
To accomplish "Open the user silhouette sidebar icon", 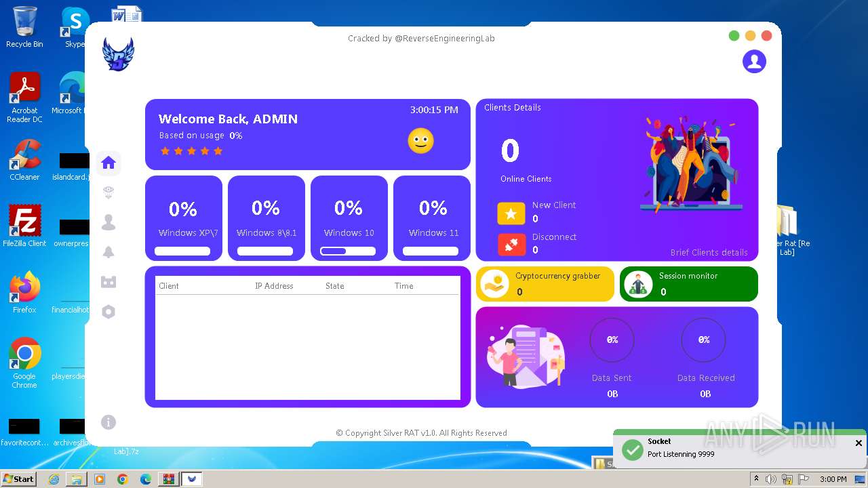I will (108, 222).
